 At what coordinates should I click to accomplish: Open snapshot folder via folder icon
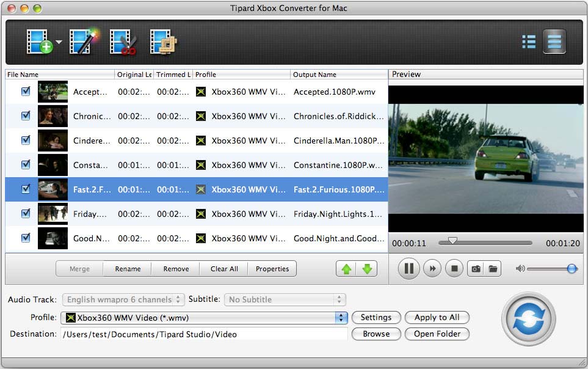pyautogui.click(x=493, y=268)
